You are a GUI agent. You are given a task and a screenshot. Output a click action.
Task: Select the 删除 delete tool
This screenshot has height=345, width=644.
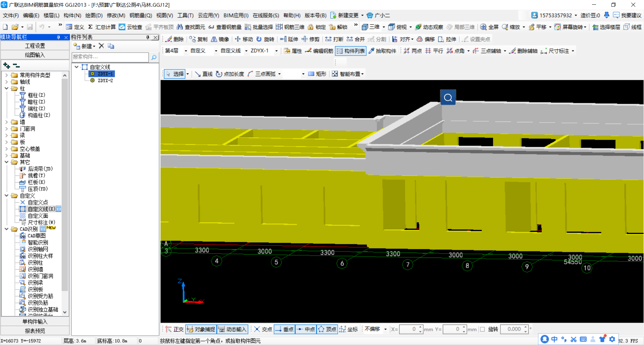tap(175, 39)
